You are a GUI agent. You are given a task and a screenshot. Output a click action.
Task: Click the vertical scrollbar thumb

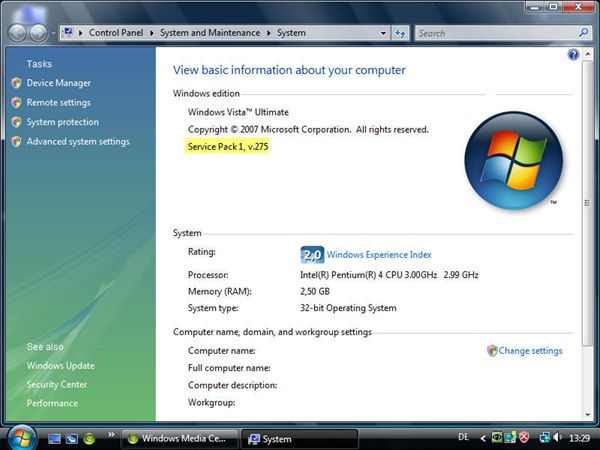[x=587, y=203]
